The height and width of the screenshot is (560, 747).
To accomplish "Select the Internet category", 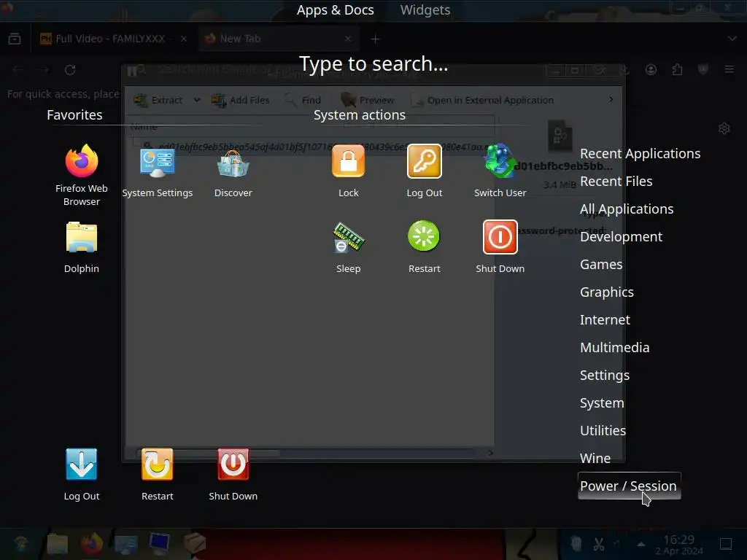I will 605,319.
